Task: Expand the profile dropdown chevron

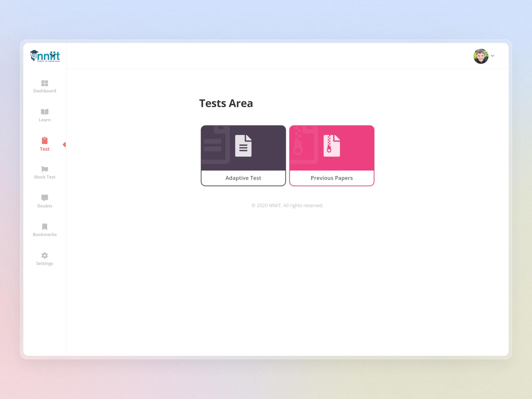Action: tap(493, 56)
